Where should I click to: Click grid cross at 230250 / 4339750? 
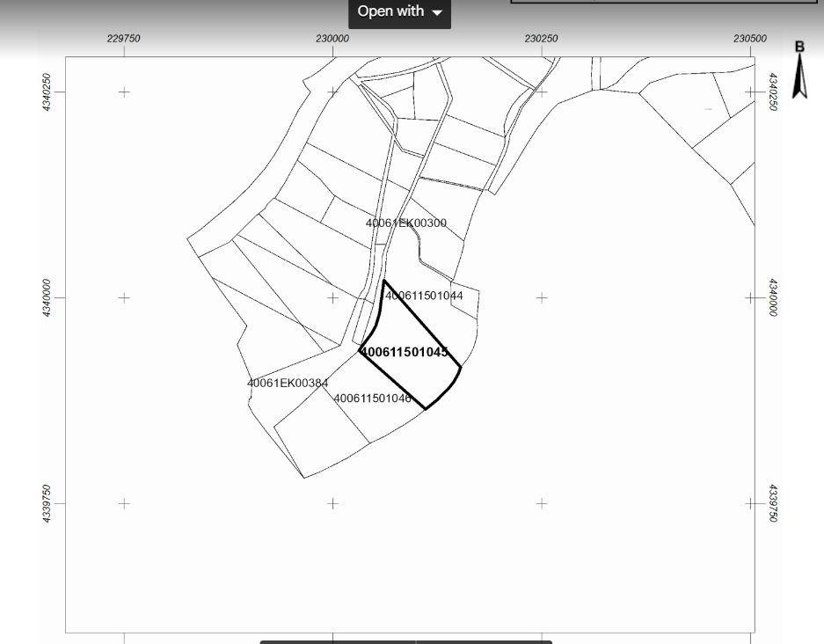(542, 503)
